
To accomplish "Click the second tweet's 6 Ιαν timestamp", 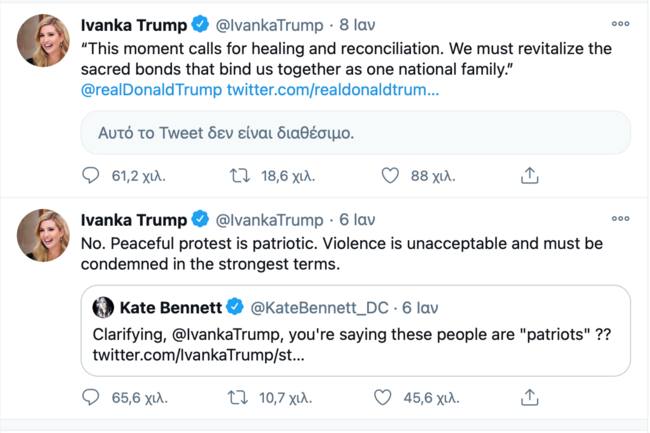I will 356,220.
